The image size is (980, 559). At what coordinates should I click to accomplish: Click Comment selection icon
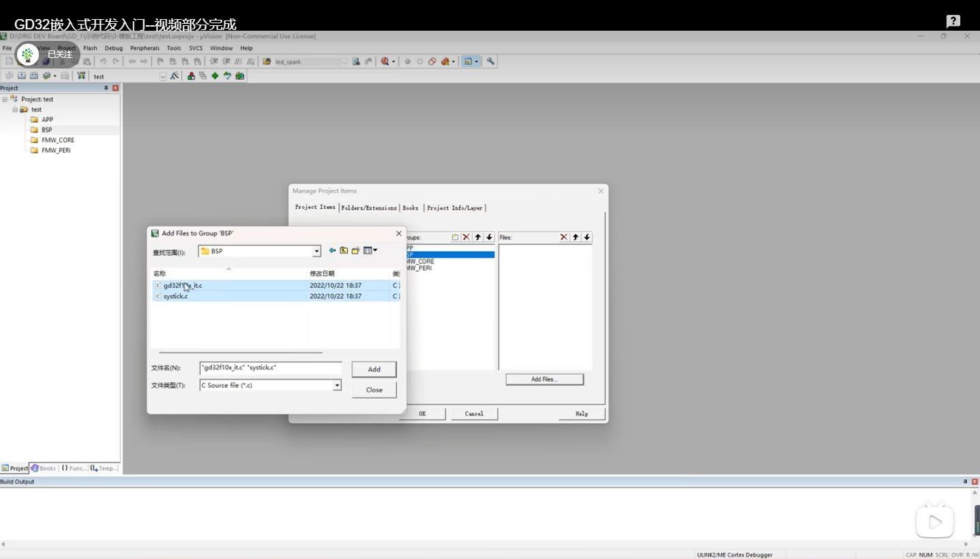[x=238, y=61]
